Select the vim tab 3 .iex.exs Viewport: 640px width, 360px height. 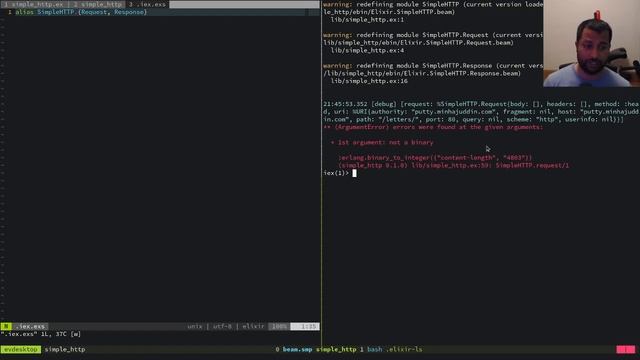(147, 4)
